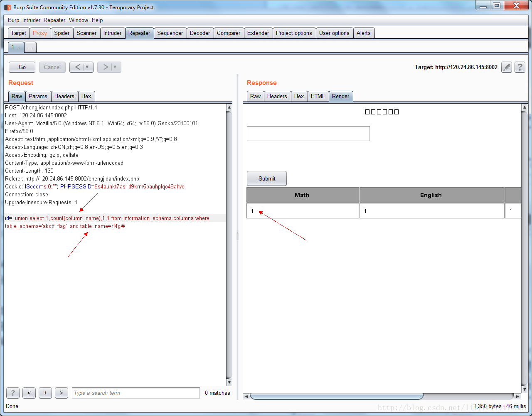Close Repeater tab 1 with x
532x416 pixels.
(x=19, y=47)
